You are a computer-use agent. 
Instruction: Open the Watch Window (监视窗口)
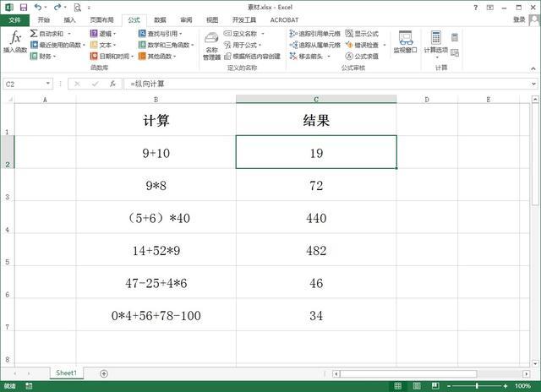click(x=406, y=42)
